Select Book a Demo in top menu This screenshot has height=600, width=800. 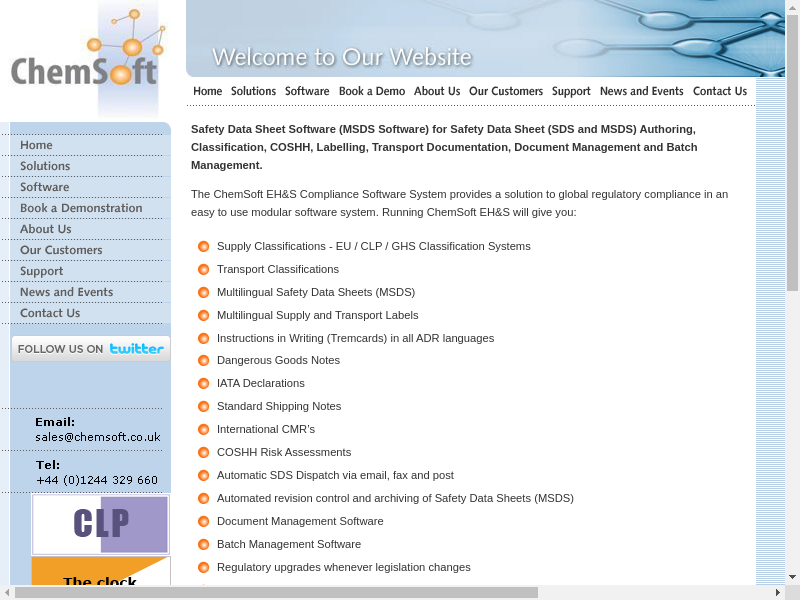372,91
